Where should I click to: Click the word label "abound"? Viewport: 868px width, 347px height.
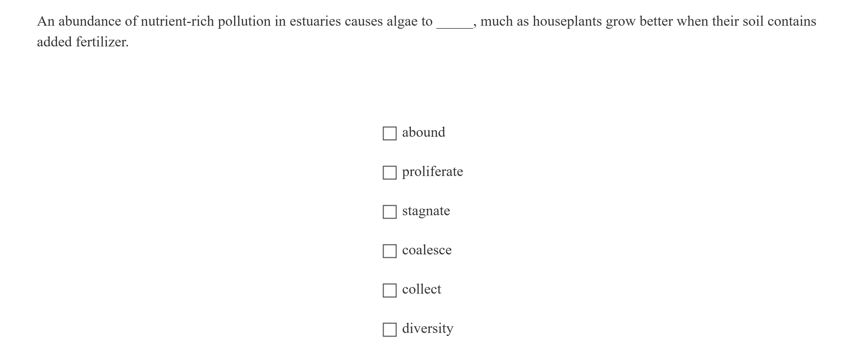(423, 132)
